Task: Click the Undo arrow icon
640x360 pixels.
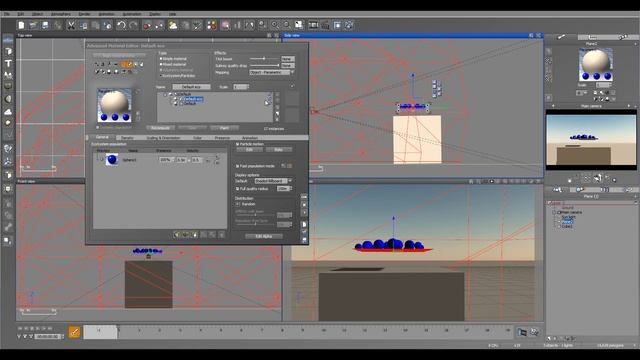Action: pos(121,25)
